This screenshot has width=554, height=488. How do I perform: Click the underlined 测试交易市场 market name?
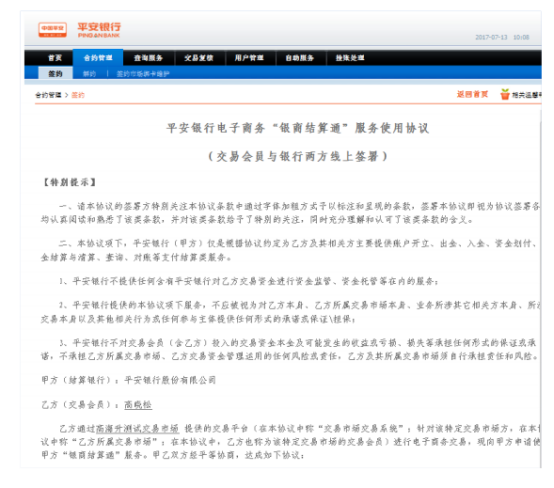(137, 429)
